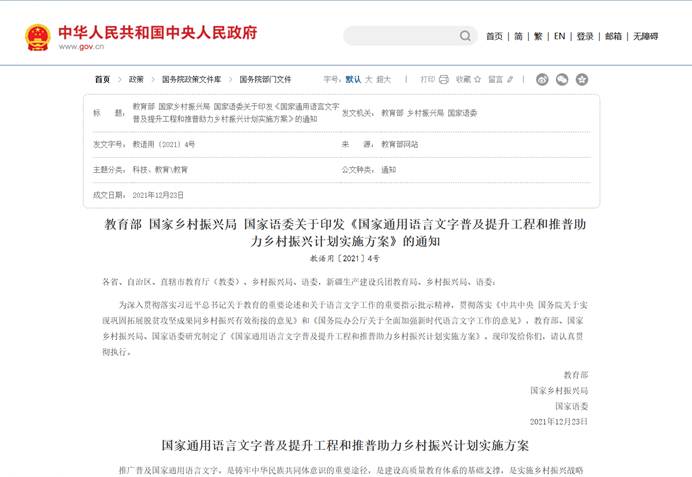Click the 收藏 favorite label

(x=463, y=79)
